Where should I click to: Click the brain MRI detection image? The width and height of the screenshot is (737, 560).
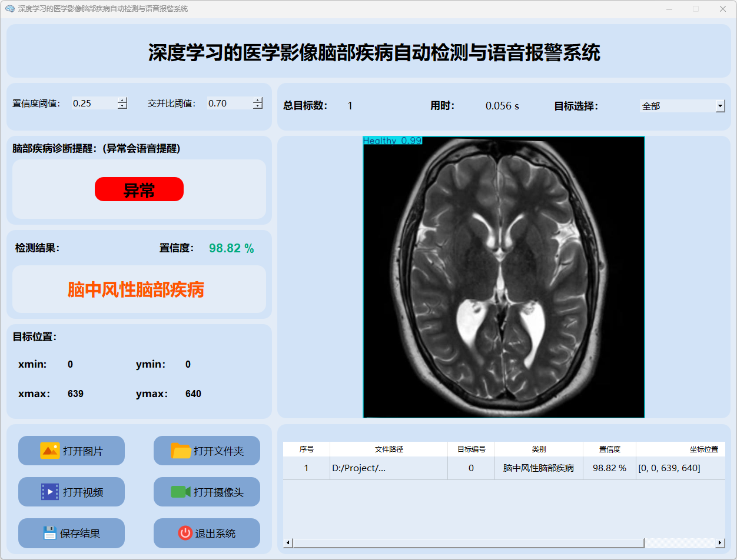[504, 277]
